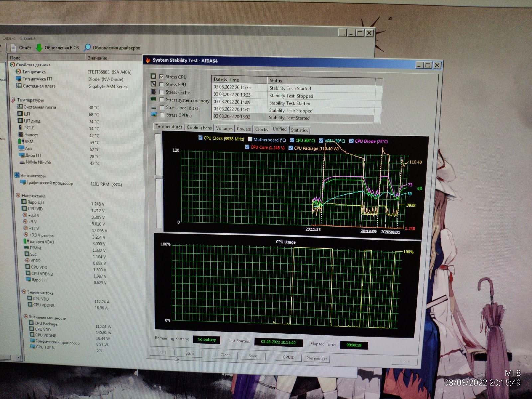Click the NVMe NE-256 drive icon

coord(22,162)
